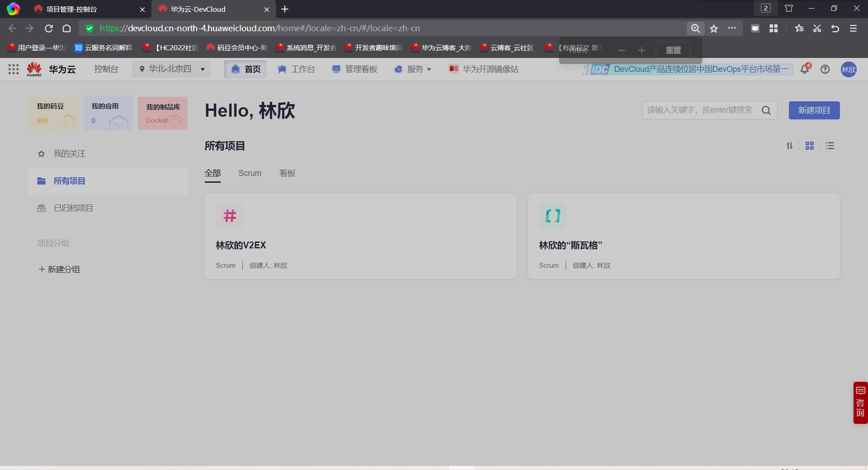Click the search magnifier in project search

point(766,110)
